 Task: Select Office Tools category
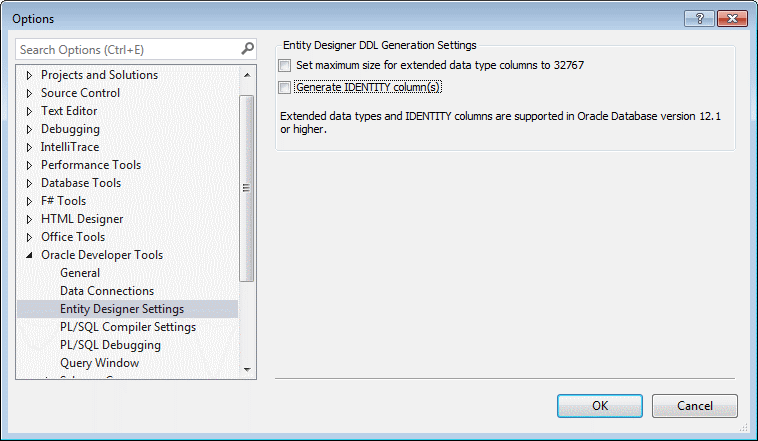pyautogui.click(x=73, y=237)
